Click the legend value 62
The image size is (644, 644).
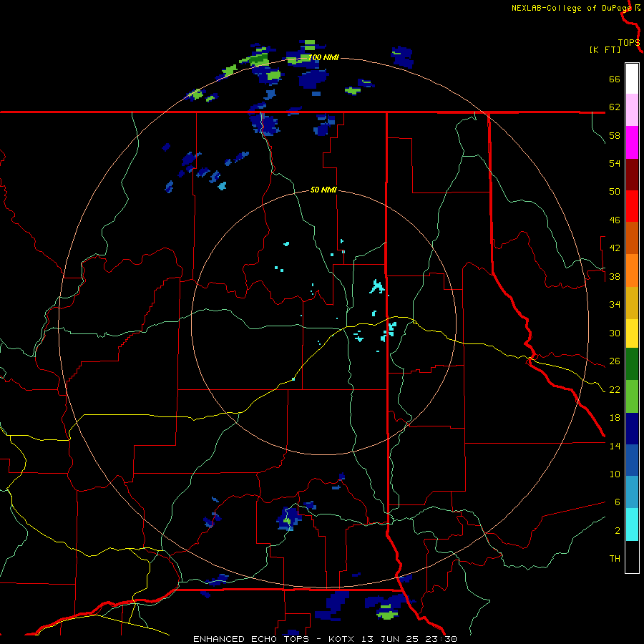pyautogui.click(x=615, y=107)
